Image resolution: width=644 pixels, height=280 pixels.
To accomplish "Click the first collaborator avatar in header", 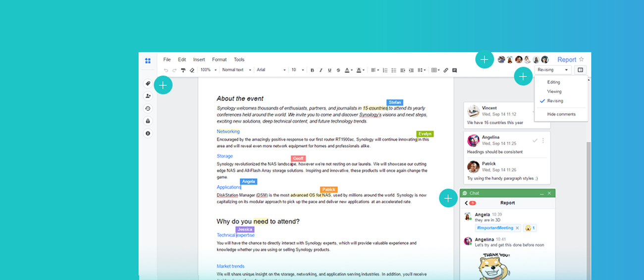I will pyautogui.click(x=501, y=59).
